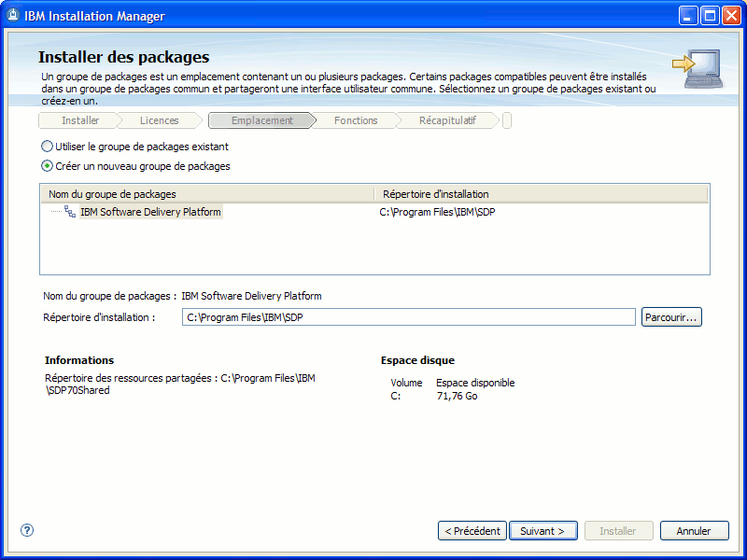Click the 'Répertoire des ressources partagées' path text
This screenshot has width=747, height=560.
(x=180, y=385)
